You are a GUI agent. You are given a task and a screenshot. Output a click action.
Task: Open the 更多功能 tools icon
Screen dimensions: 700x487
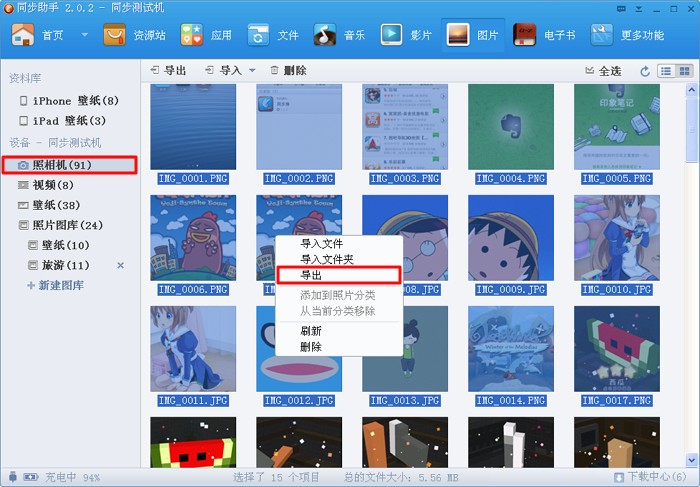[601, 35]
